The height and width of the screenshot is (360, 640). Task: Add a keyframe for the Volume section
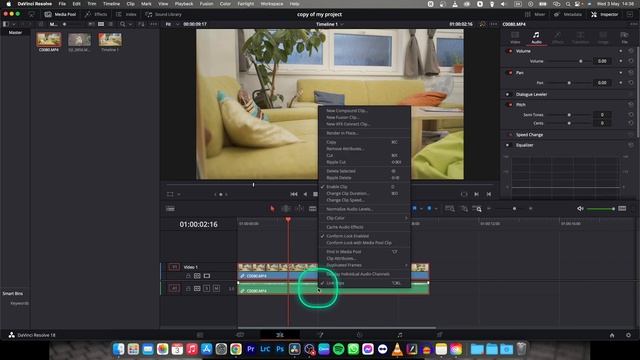pyautogui.click(x=621, y=51)
